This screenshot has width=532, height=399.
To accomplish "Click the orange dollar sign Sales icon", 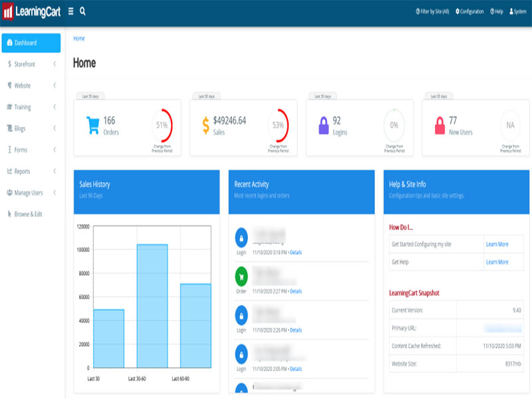I will 206,125.
